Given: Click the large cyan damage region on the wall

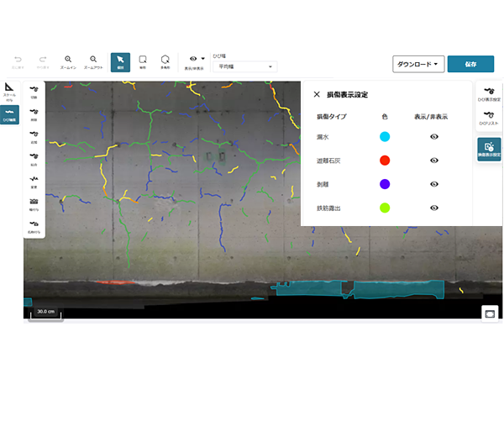Looking at the screenshot, I should point(398,289).
